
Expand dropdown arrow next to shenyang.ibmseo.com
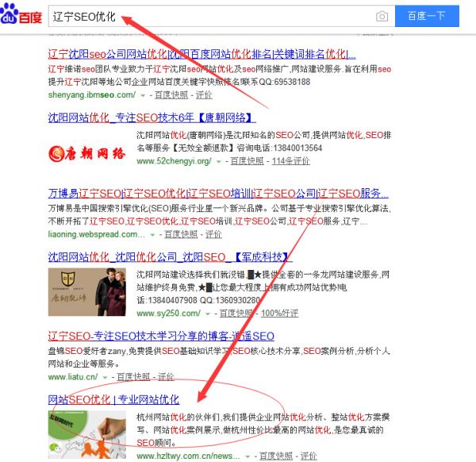143,95
